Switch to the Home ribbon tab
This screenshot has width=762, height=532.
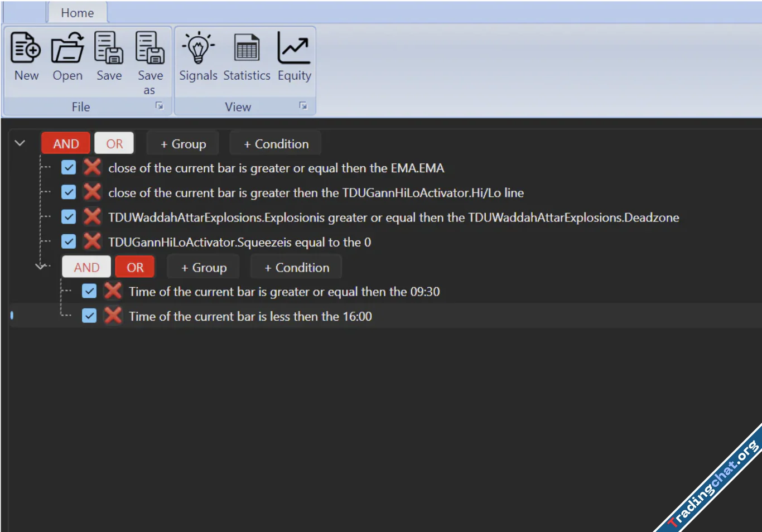(x=77, y=13)
